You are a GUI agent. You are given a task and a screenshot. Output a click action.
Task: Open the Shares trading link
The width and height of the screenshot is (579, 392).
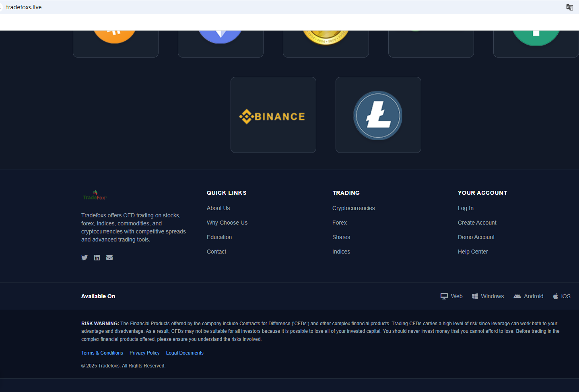[341, 237]
